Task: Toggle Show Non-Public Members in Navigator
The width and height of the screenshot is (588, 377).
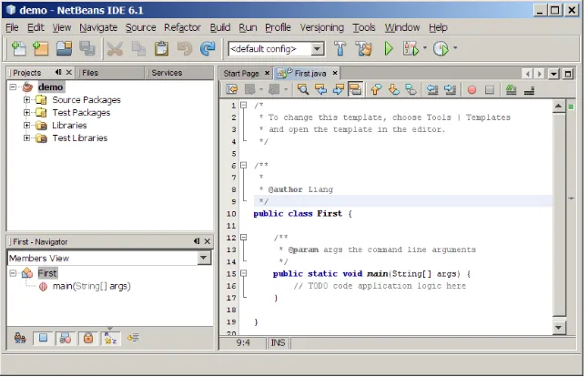Action: pyautogui.click(x=88, y=339)
